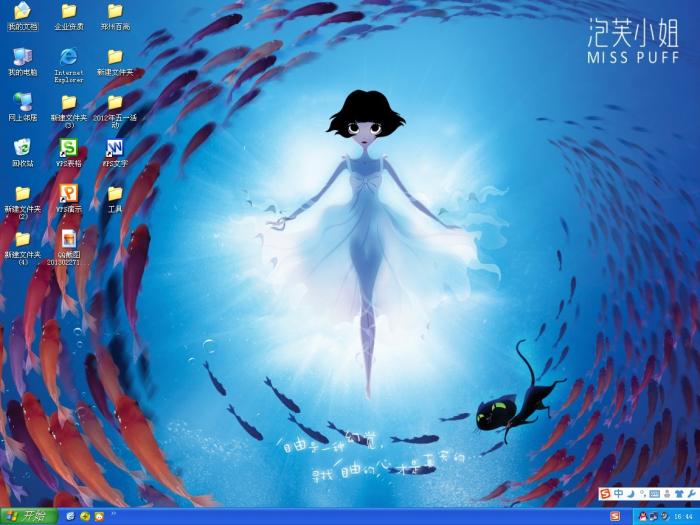This screenshot has width=700, height=525.
Task: Launch the WPS文字 writer shortcut
Action: 115,153
